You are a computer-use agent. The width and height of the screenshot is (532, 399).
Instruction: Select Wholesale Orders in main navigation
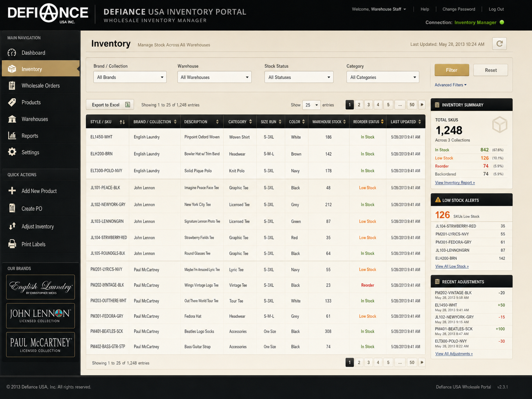[x=40, y=86]
